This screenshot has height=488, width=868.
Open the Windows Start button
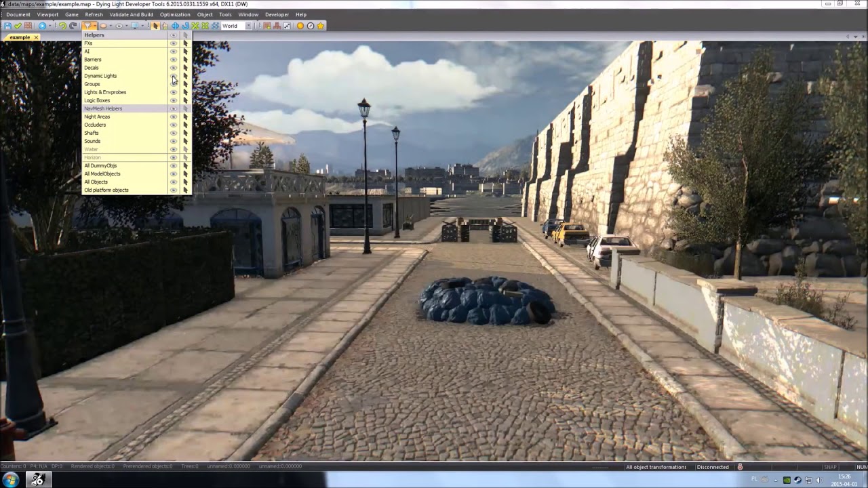[11, 480]
